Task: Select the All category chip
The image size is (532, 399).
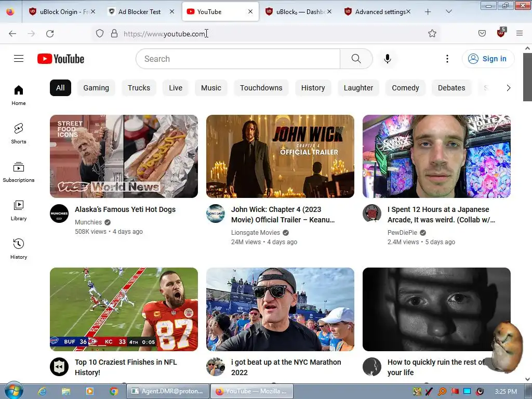Action: (60, 88)
